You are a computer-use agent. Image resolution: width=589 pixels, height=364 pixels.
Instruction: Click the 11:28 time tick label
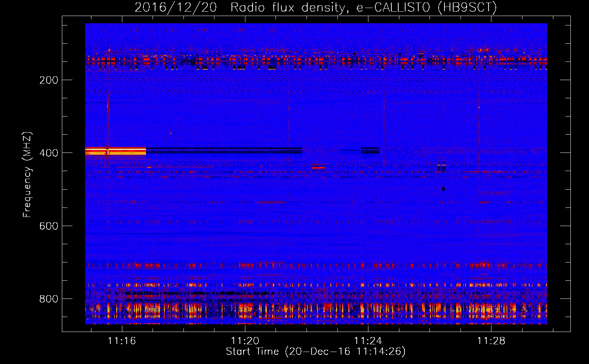(x=491, y=341)
